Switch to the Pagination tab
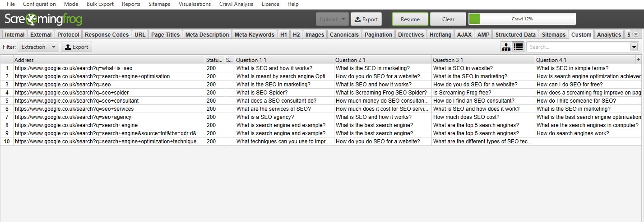Image resolution: width=644 pixels, height=222 pixels. click(379, 34)
